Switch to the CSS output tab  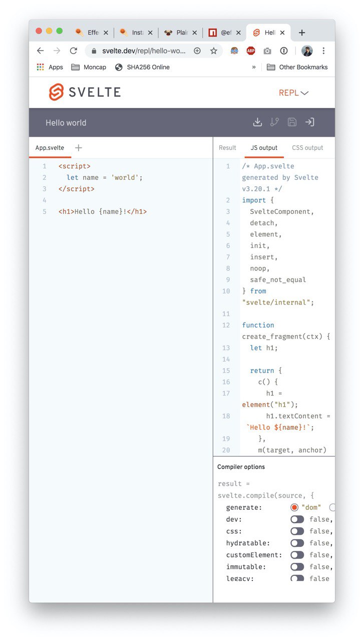coord(307,148)
